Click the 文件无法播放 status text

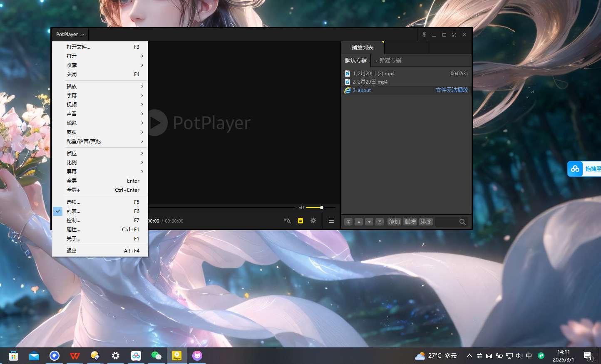pos(452,90)
